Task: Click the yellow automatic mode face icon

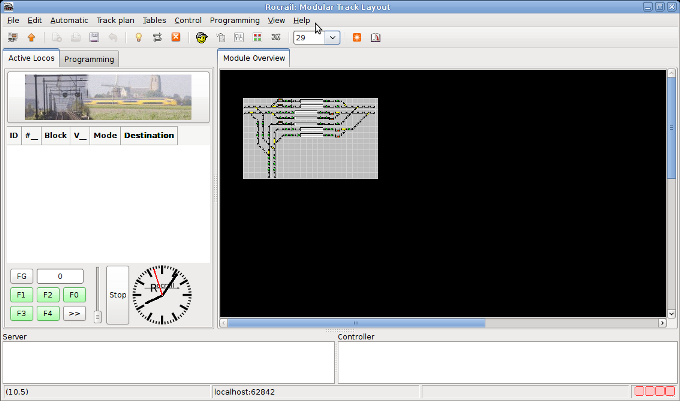Action: [x=201, y=37]
